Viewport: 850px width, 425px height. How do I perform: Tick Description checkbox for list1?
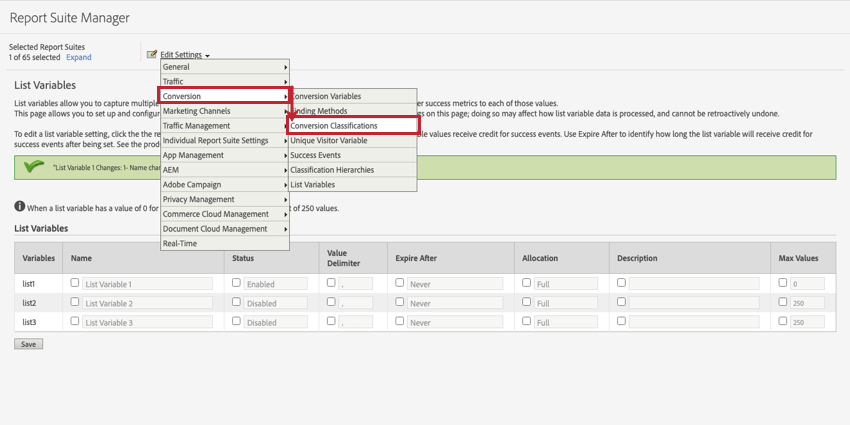(x=621, y=282)
